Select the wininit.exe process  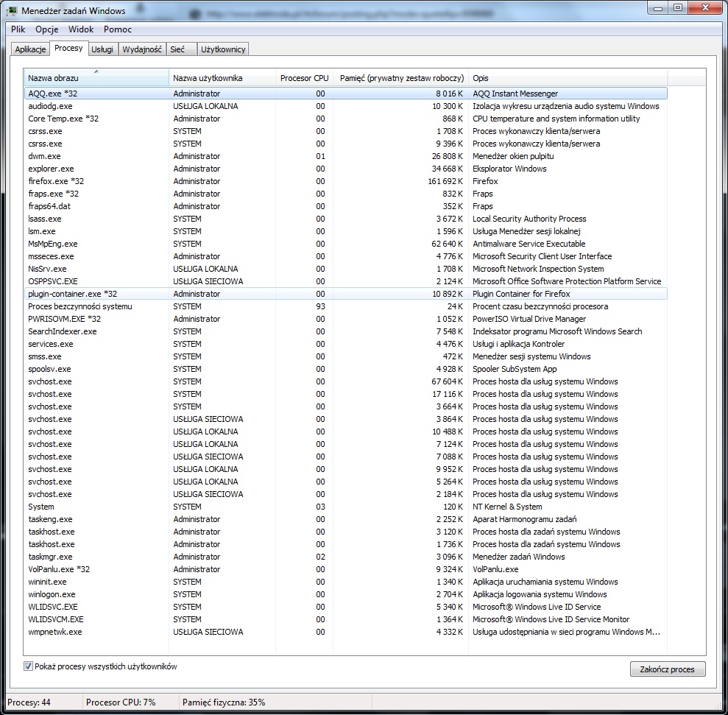(345, 582)
